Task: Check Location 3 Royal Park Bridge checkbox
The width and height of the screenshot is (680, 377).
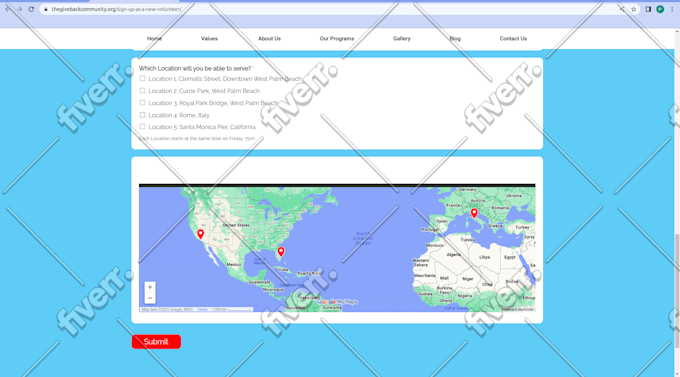Action: [x=142, y=103]
